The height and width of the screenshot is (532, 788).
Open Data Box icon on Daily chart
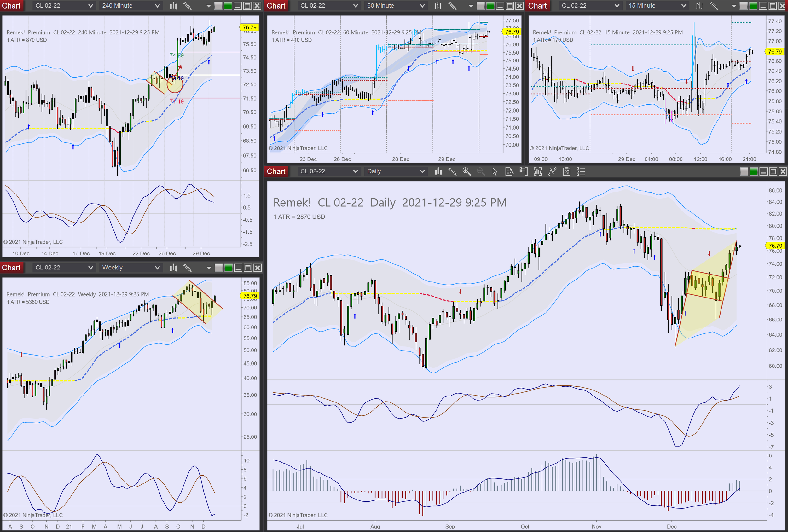(509, 171)
